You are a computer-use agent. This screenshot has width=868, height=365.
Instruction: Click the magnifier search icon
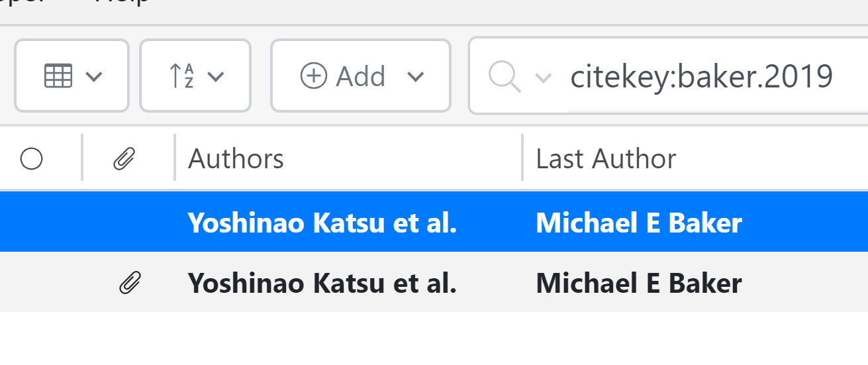pos(504,77)
